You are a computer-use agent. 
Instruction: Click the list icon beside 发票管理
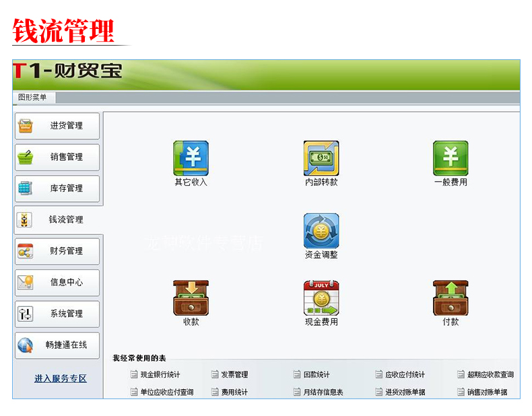215,374
